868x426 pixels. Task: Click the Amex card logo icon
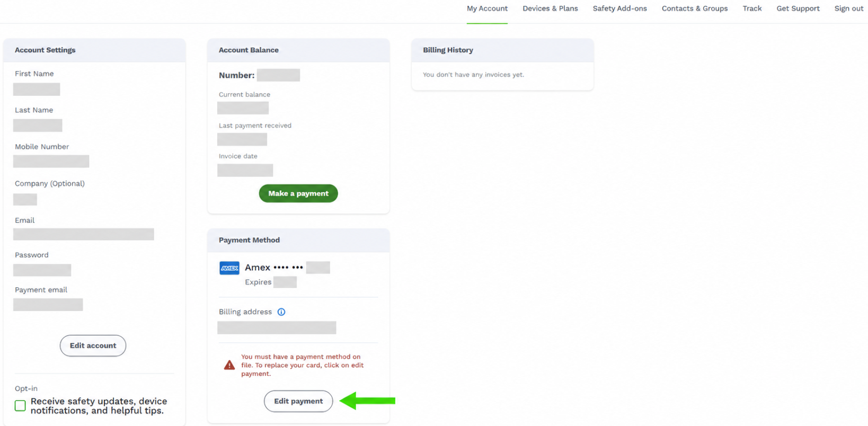tap(229, 268)
